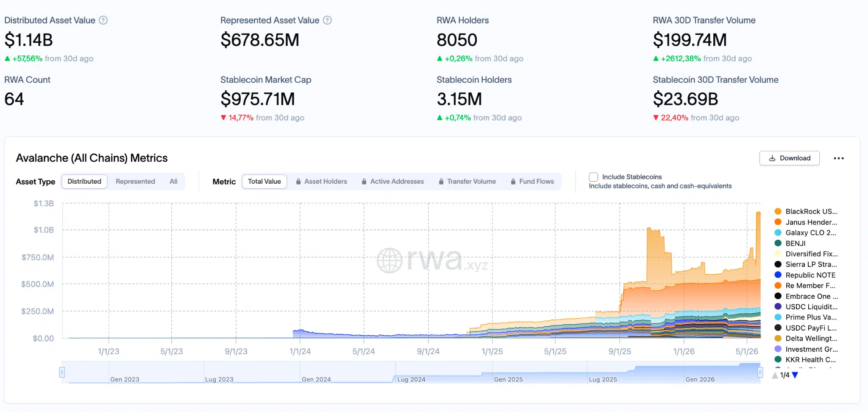Screen dimensions: 868x412
Task: Toggle BlackRock US legend series
Action: click(806, 211)
